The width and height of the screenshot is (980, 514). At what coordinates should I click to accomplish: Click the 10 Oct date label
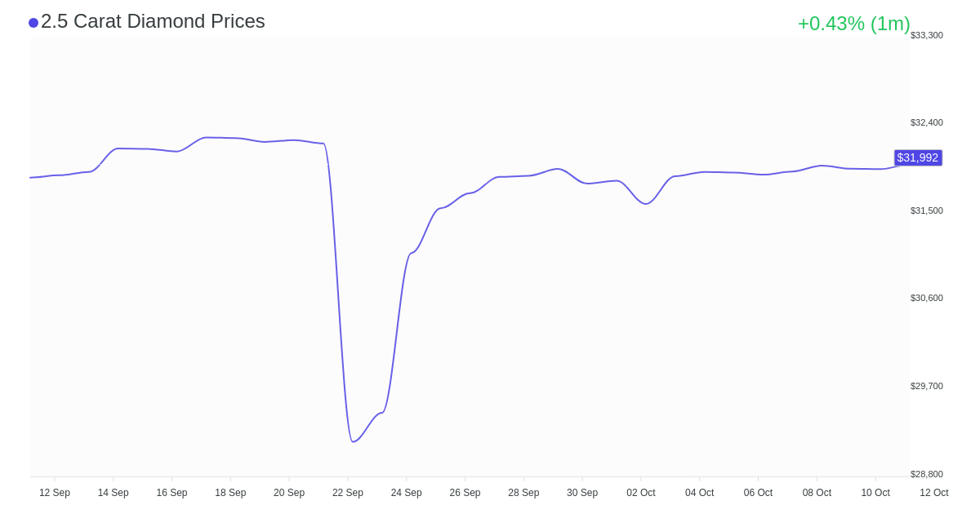875,493
